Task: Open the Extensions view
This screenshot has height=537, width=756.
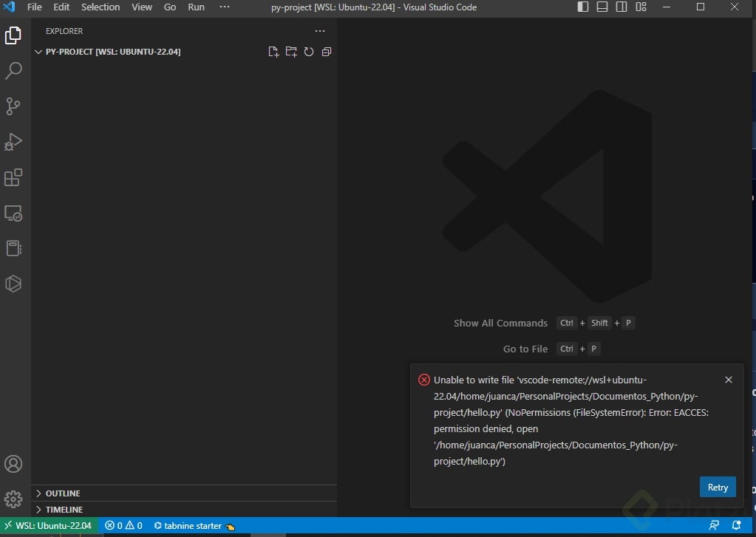Action: click(13, 177)
